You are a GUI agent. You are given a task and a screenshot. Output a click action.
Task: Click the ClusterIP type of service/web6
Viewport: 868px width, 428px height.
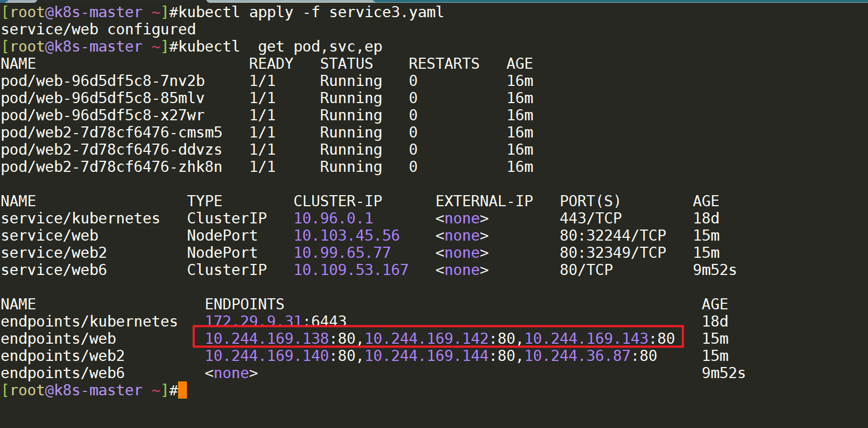coord(227,270)
